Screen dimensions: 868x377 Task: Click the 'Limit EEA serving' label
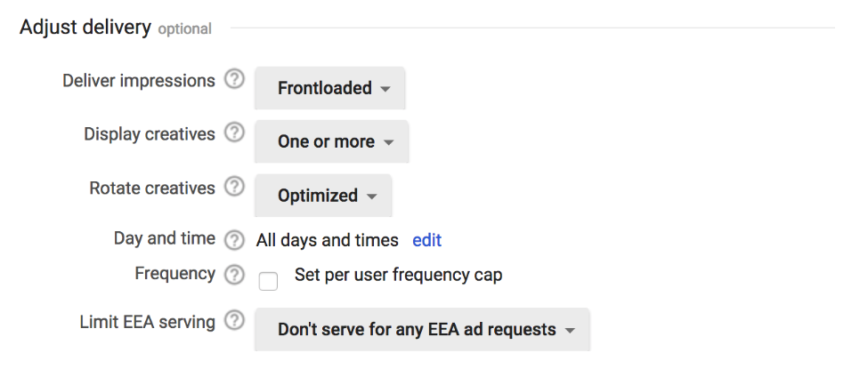(x=147, y=322)
